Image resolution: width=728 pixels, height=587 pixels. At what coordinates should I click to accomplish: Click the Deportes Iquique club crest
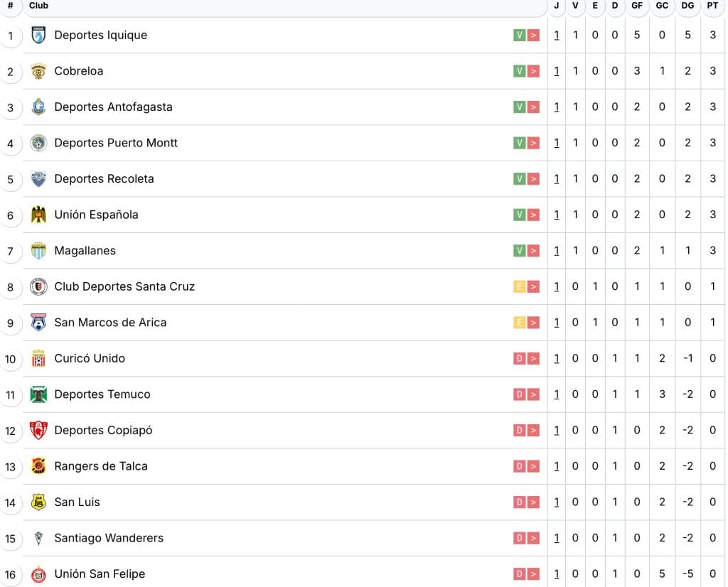(38, 35)
